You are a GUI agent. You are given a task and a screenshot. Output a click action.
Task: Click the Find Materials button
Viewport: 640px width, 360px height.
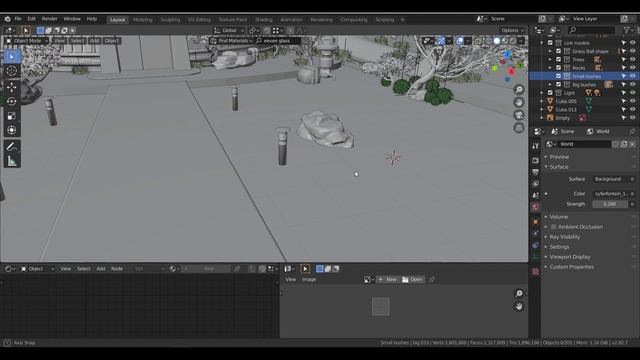coord(230,41)
